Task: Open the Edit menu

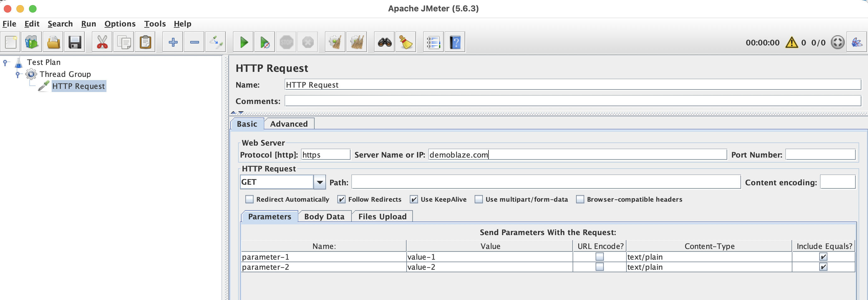Action: (32, 24)
